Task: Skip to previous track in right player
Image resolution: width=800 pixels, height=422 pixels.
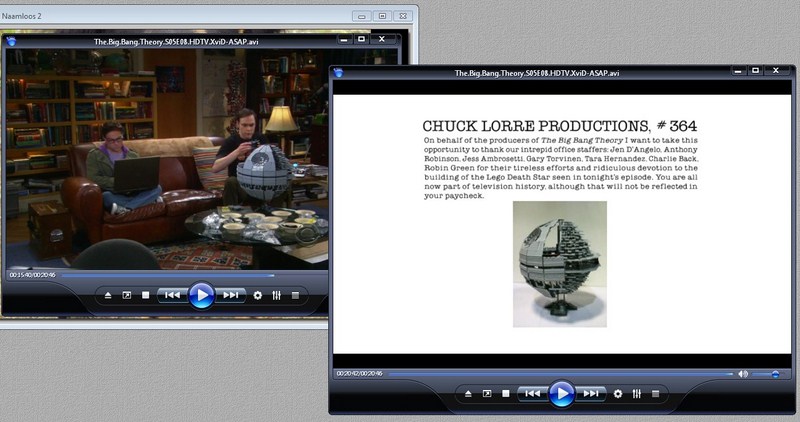Action: 533,394
